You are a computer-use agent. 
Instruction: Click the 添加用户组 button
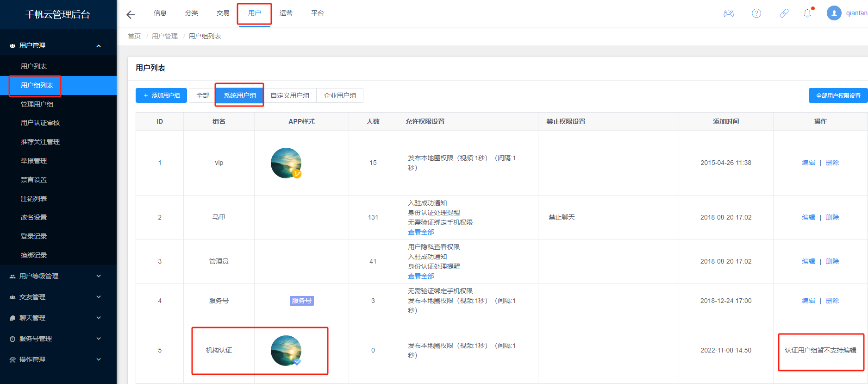pos(161,95)
